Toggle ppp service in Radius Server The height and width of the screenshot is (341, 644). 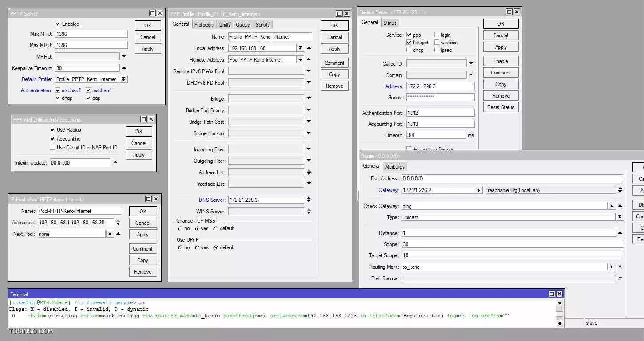pos(409,35)
